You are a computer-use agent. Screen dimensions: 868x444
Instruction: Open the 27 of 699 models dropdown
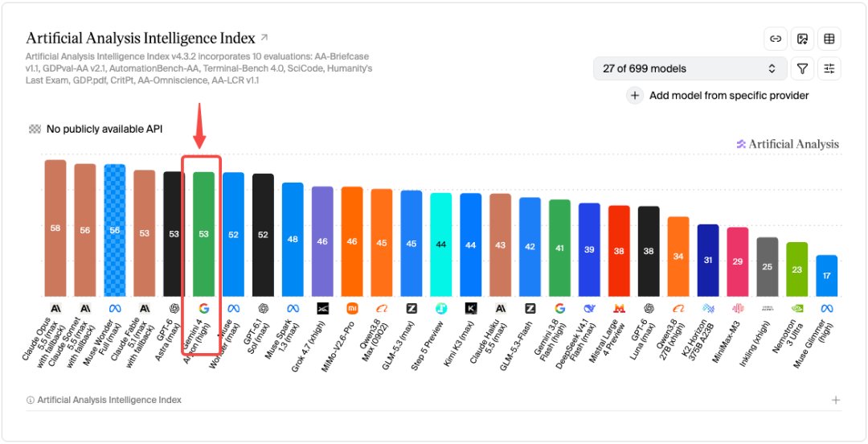(x=690, y=68)
